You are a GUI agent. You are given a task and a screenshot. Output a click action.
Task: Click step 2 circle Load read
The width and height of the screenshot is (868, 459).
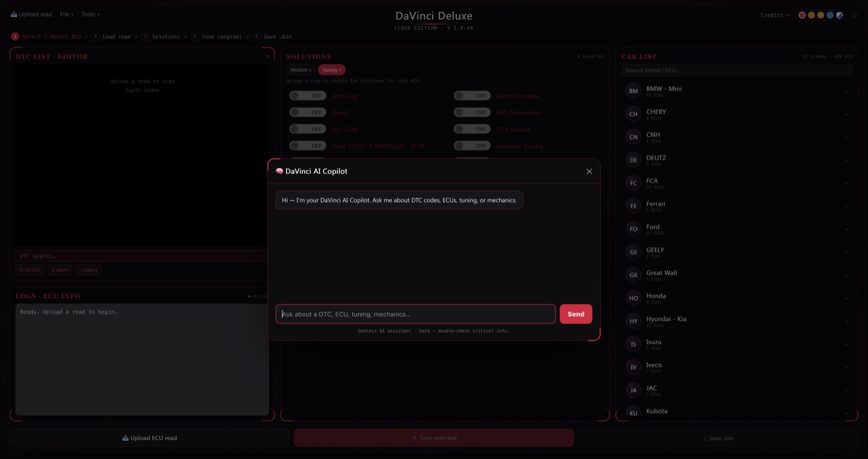pyautogui.click(x=95, y=36)
